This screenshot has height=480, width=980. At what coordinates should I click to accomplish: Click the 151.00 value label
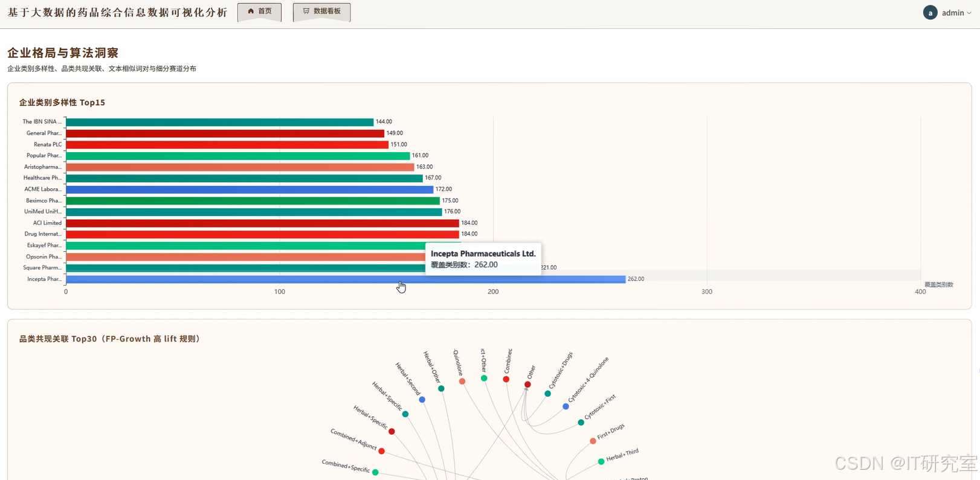coord(399,145)
